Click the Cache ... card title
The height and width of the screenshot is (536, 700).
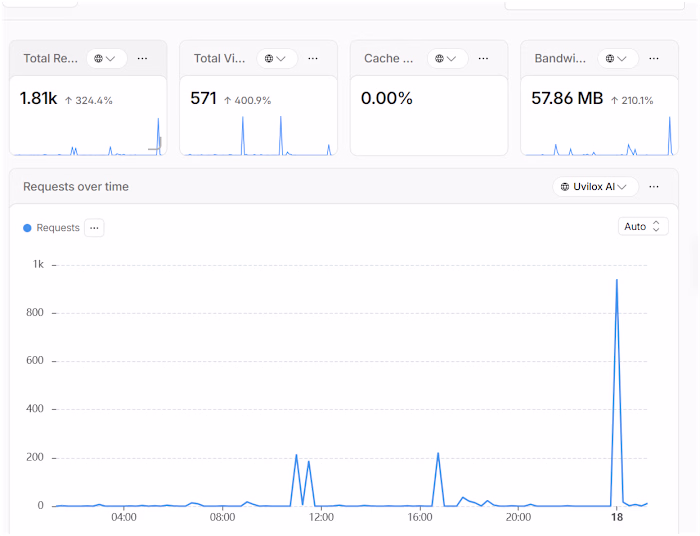(388, 58)
